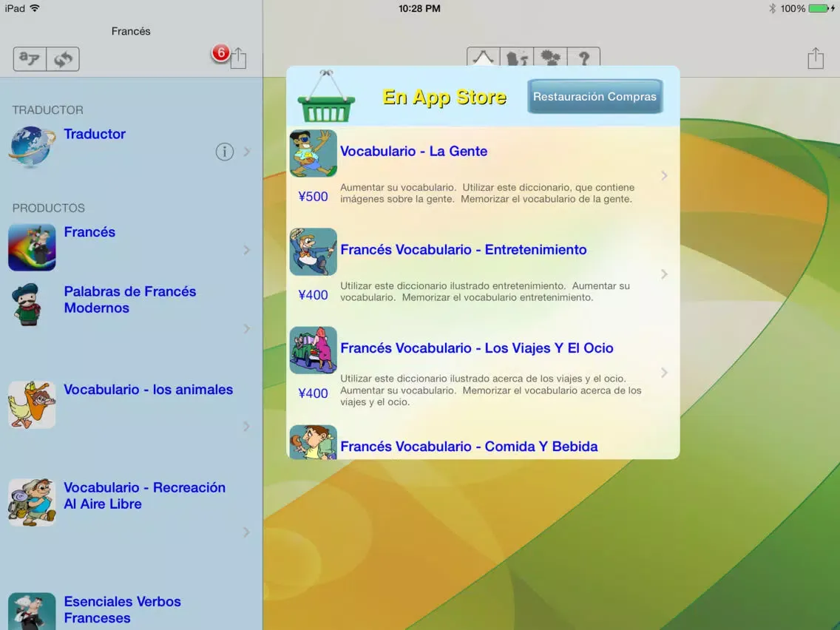Tap the chevron on the Los Viajes row
Screen dimensions: 840x630
(664, 373)
